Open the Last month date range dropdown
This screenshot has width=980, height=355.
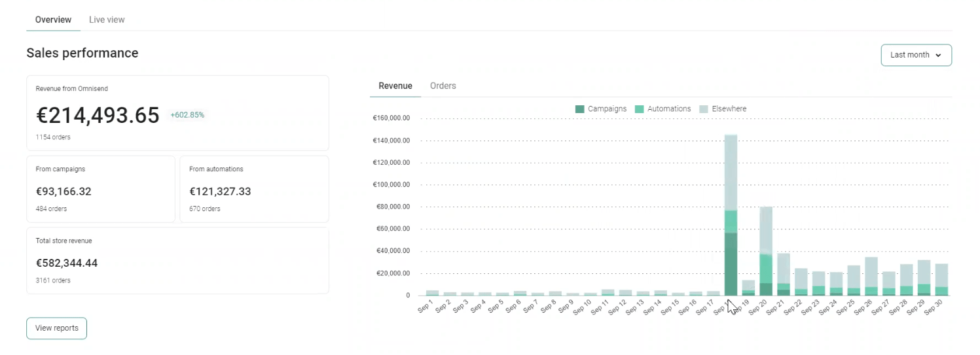[916, 56]
